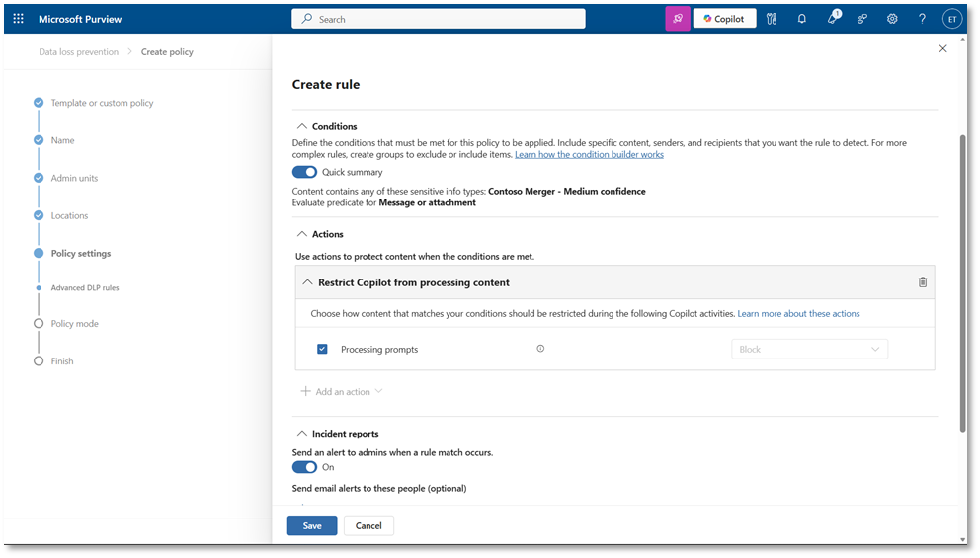This screenshot has width=980, height=558.
Task: Click the header icon right of the Copilot button
Action: point(772,19)
